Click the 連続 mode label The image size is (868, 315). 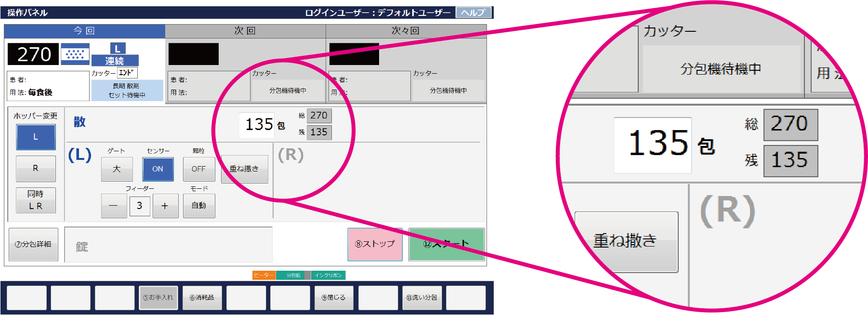click(115, 61)
